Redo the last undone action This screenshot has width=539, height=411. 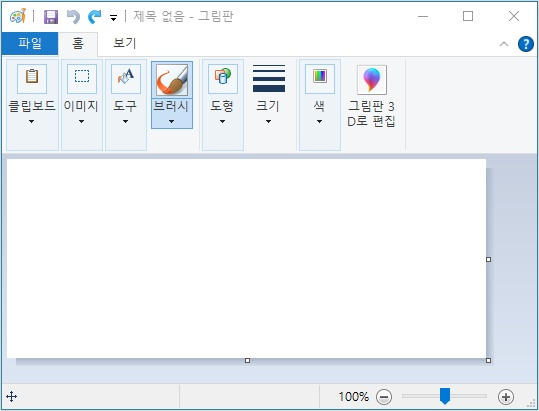coord(95,16)
